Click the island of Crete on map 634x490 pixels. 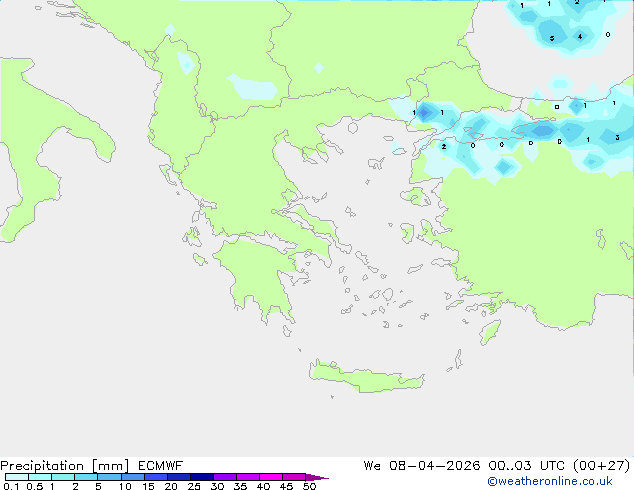tap(366, 378)
